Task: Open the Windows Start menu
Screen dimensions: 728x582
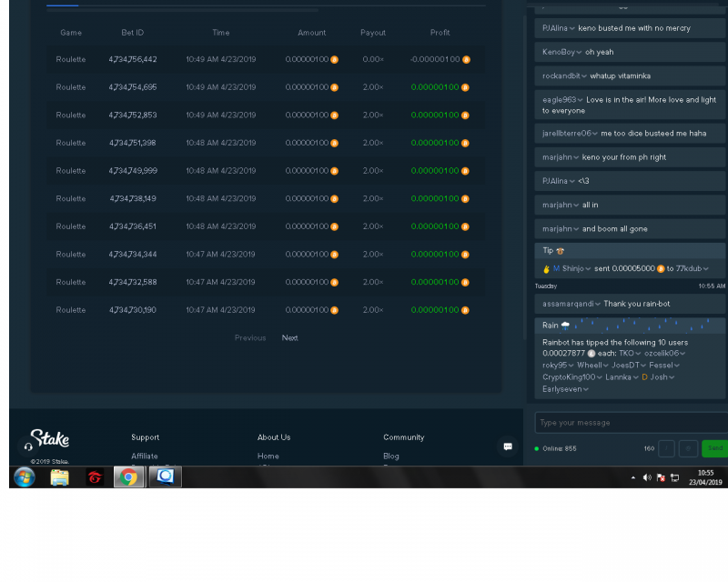Action: pos(25,477)
